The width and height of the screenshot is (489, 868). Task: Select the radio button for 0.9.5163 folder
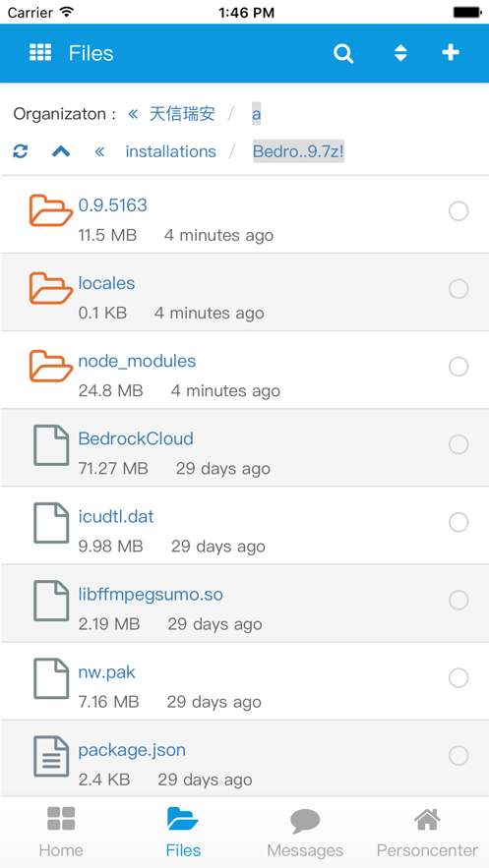click(x=458, y=211)
